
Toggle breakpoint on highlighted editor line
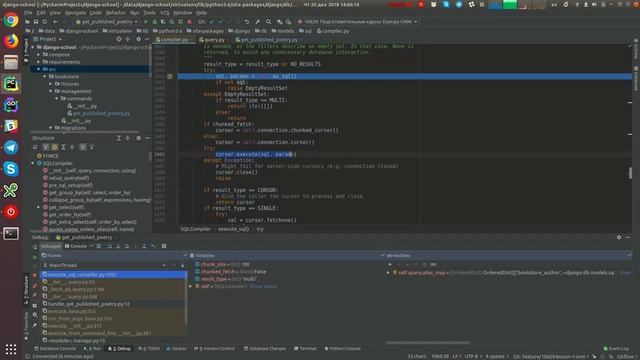tap(169, 76)
